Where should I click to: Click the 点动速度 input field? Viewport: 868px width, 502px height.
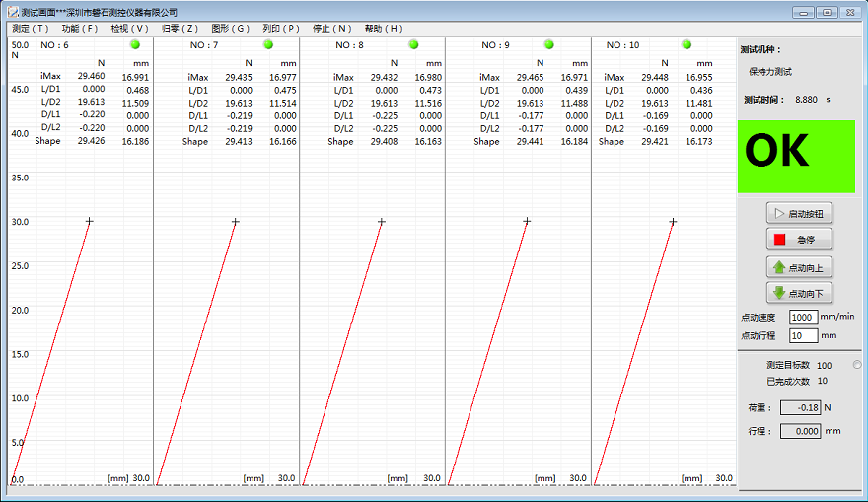tap(803, 318)
